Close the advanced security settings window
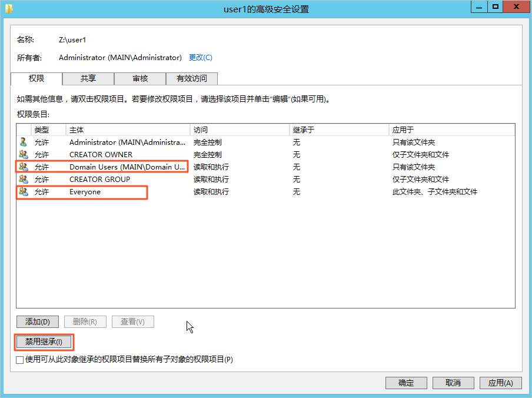 (516, 7)
